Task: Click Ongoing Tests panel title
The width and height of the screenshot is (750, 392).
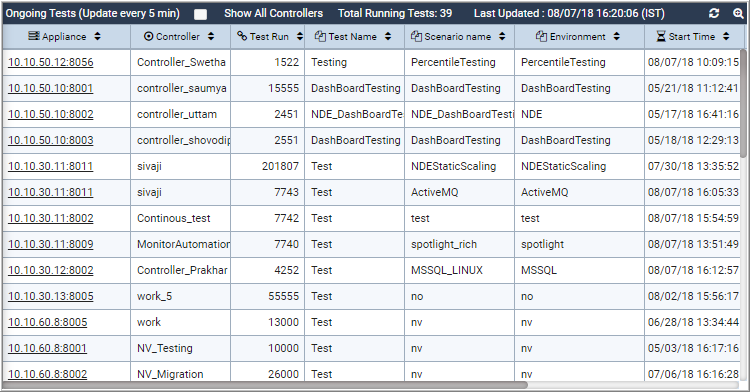Action: 93,13
